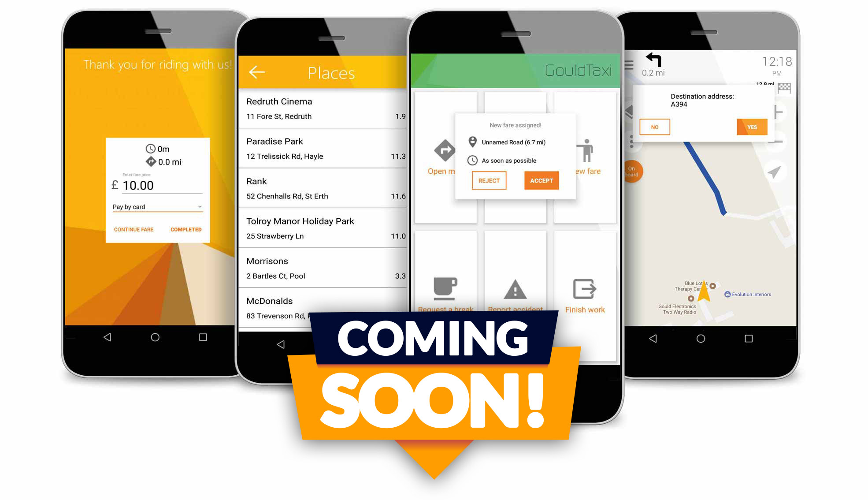Select COMPLETED fare status option

(x=186, y=228)
